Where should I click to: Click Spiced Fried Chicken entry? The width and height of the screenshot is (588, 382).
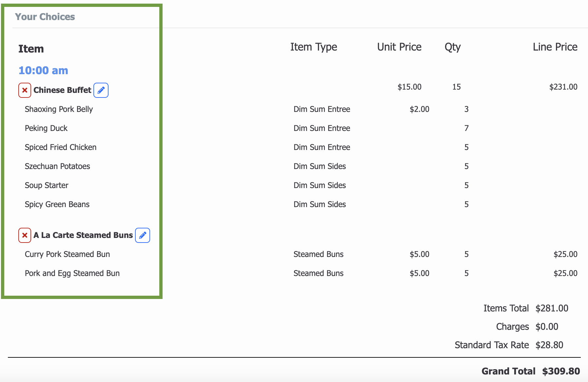click(x=61, y=147)
